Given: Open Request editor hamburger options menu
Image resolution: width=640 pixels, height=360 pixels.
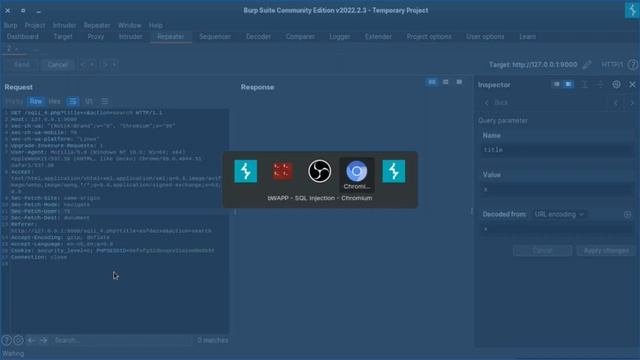Looking at the screenshot, I should click(104, 101).
